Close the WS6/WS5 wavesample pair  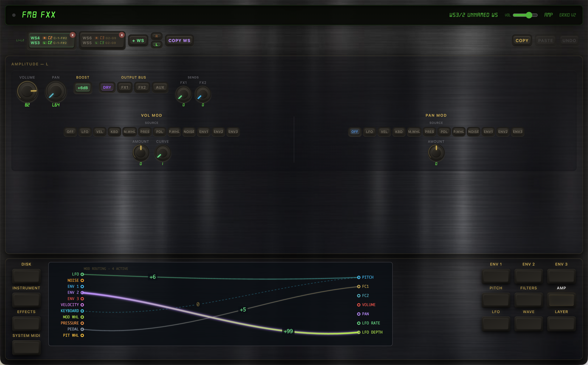[x=122, y=35]
